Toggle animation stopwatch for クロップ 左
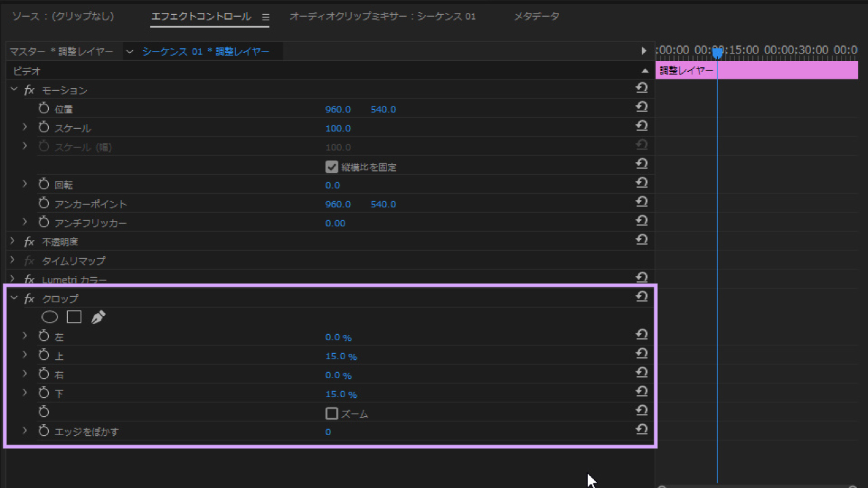 (x=44, y=336)
